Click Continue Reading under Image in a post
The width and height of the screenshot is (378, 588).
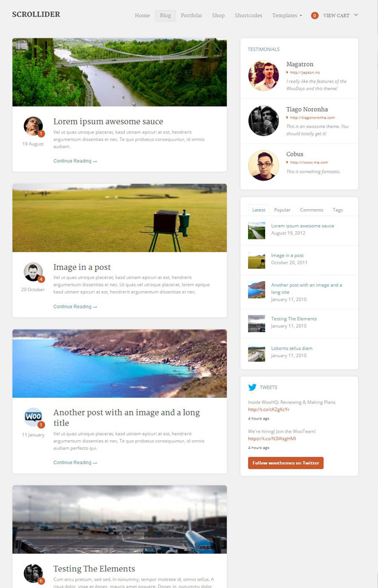pyautogui.click(x=75, y=307)
